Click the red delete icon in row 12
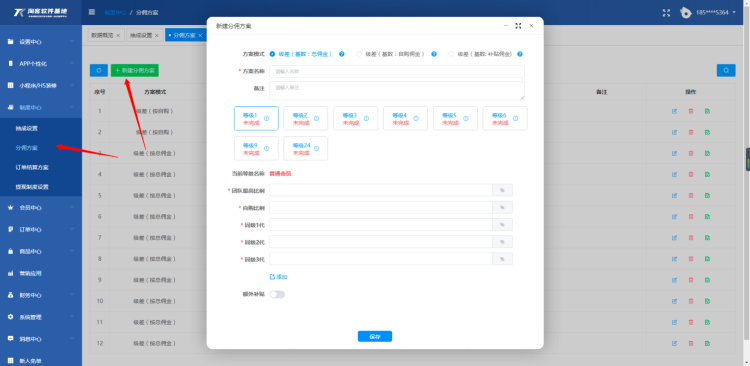 click(691, 343)
